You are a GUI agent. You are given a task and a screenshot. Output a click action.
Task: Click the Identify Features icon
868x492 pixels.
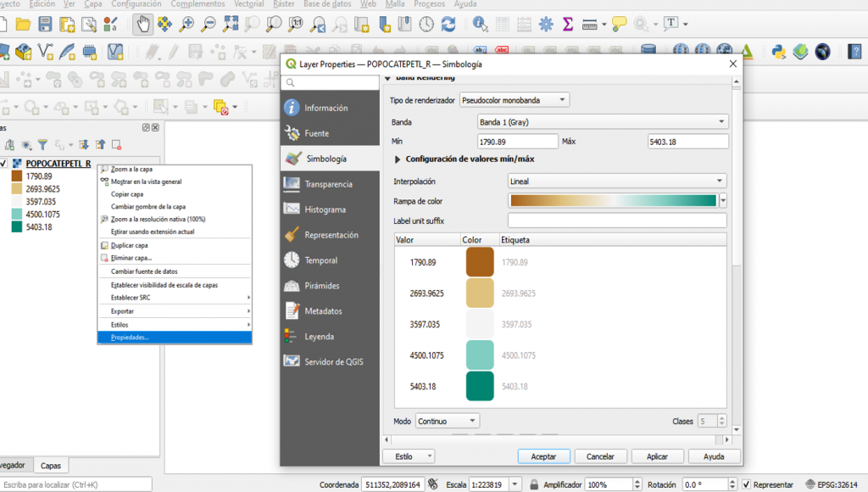(x=481, y=24)
